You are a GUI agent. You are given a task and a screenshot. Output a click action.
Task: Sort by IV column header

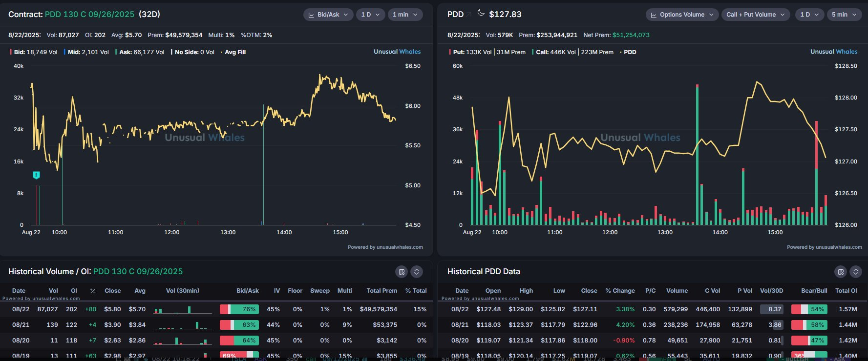pyautogui.click(x=277, y=291)
